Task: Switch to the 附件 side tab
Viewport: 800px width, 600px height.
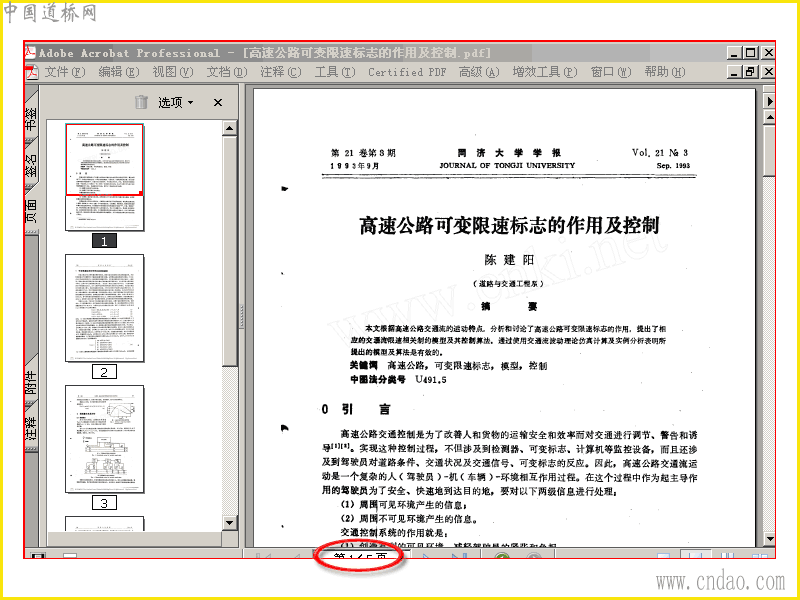Action: tap(31, 383)
